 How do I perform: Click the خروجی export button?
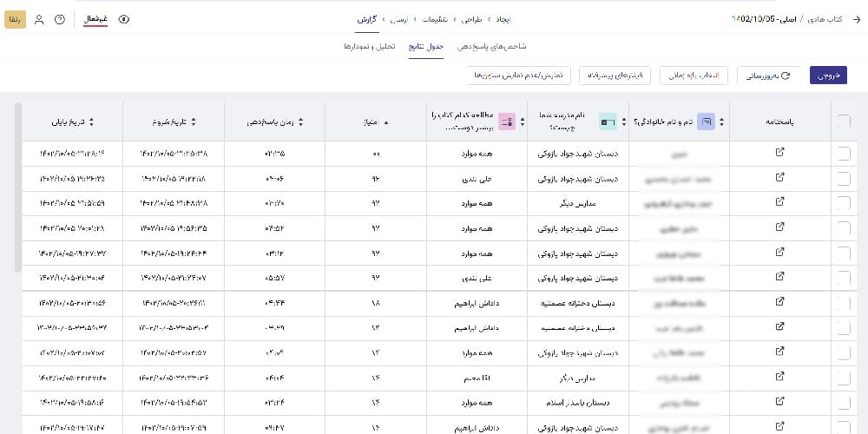click(827, 76)
